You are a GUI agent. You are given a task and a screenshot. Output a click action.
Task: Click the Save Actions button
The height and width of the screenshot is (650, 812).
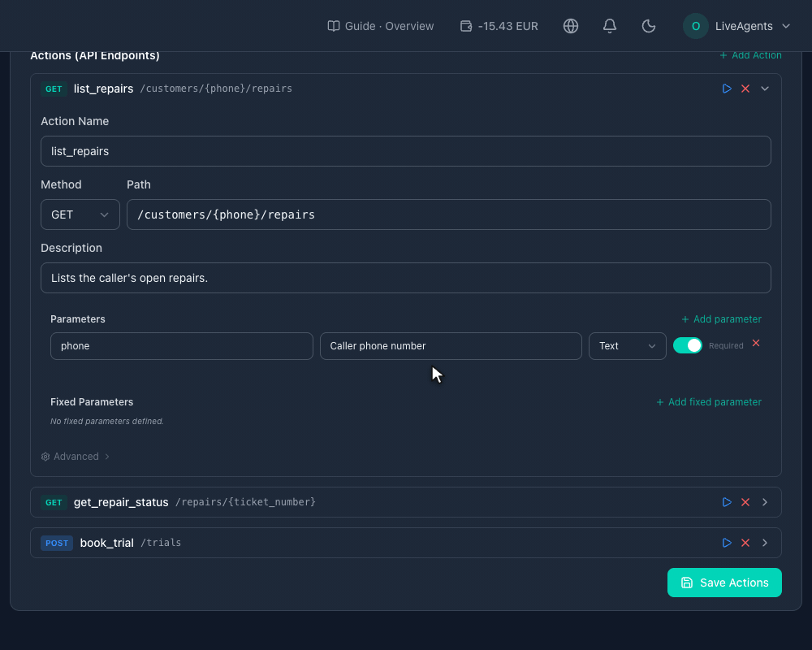click(724, 583)
